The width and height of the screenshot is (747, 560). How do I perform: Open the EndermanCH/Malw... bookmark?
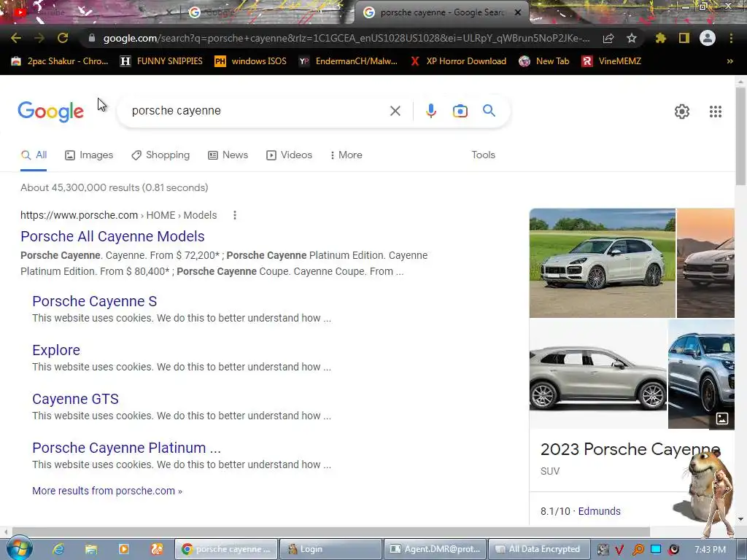(348, 61)
